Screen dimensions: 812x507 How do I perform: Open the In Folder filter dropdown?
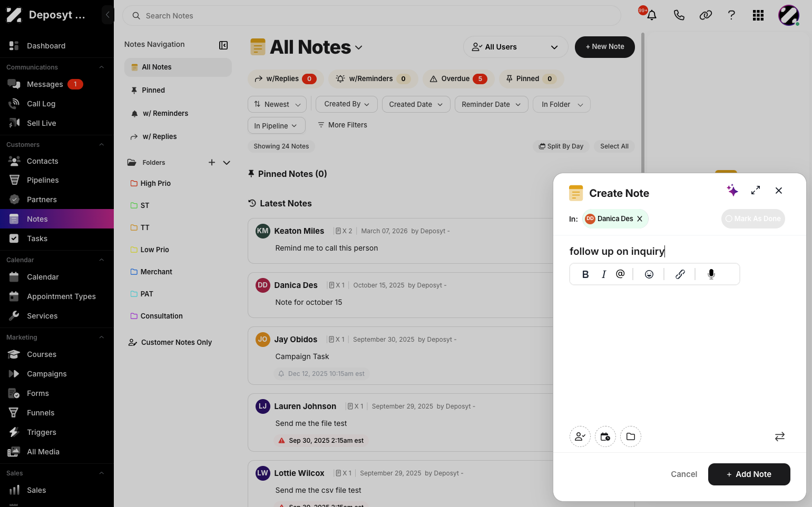(x=562, y=104)
